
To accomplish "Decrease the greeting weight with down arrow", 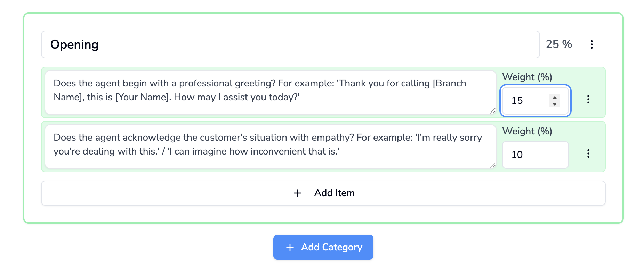I will (555, 104).
